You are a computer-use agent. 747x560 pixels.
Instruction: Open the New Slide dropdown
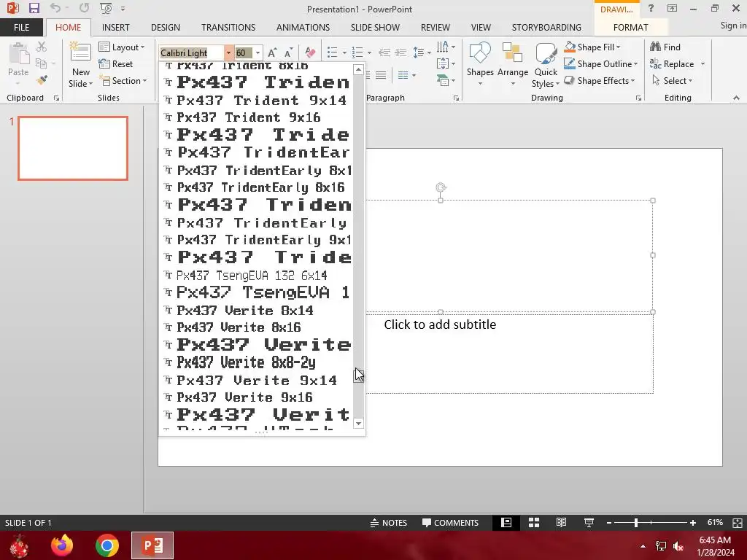(80, 78)
